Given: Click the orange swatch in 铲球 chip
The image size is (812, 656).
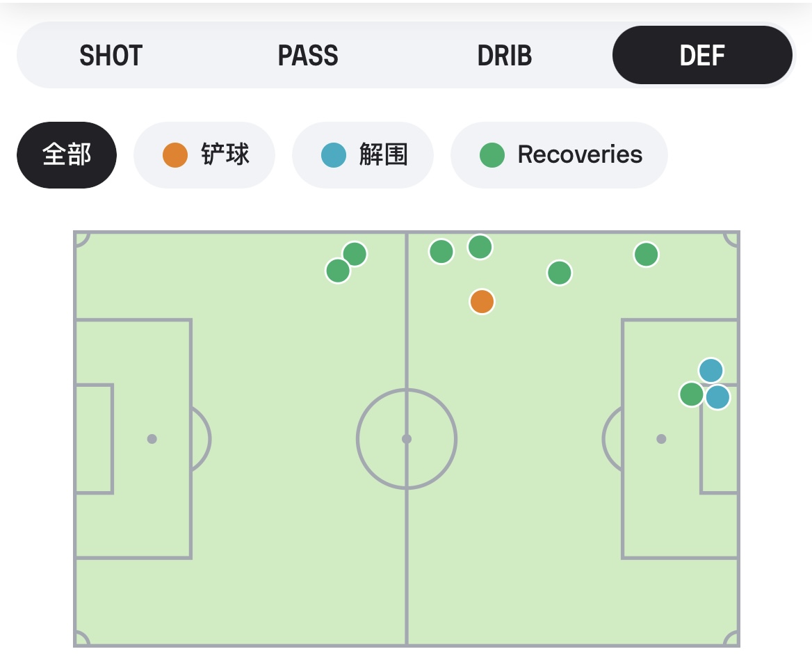Looking at the screenshot, I should (175, 154).
